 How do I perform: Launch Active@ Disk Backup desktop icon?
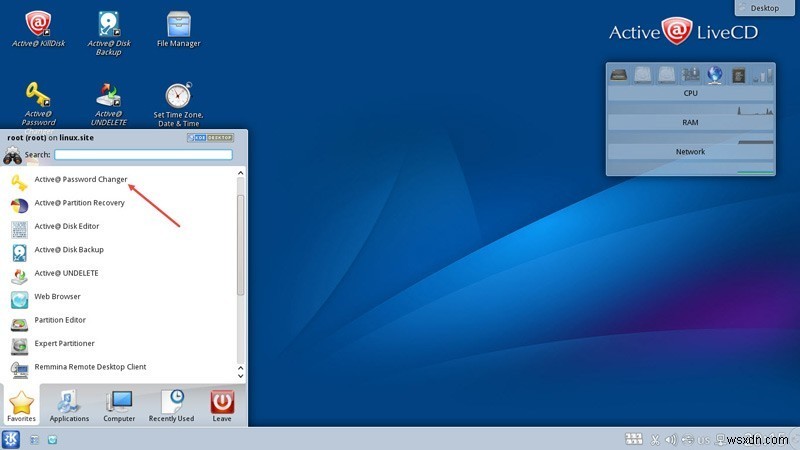109,32
